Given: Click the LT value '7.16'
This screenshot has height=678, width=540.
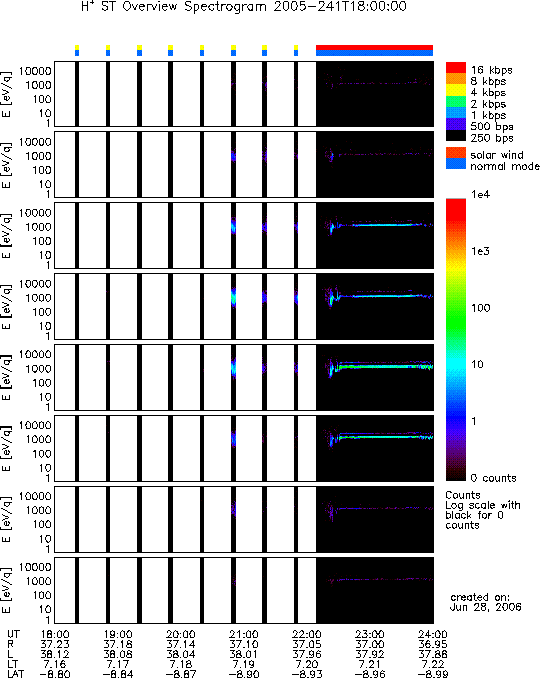Looking at the screenshot, I should 55,664.
